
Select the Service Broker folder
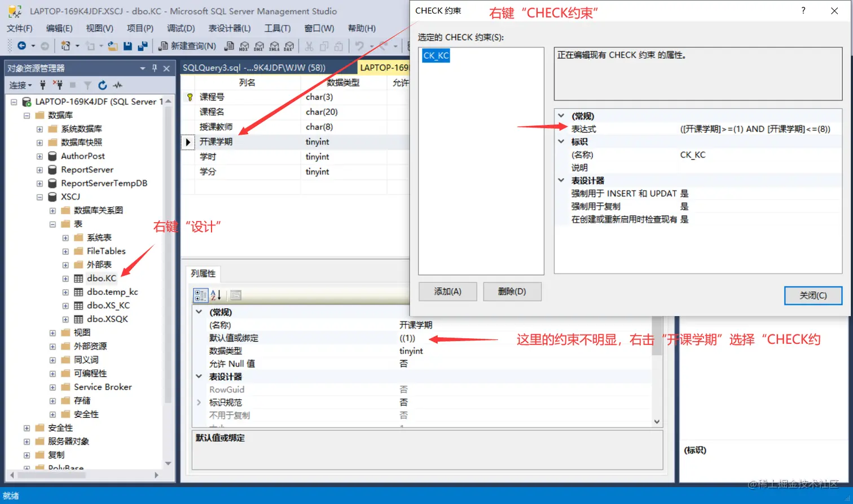(x=103, y=387)
